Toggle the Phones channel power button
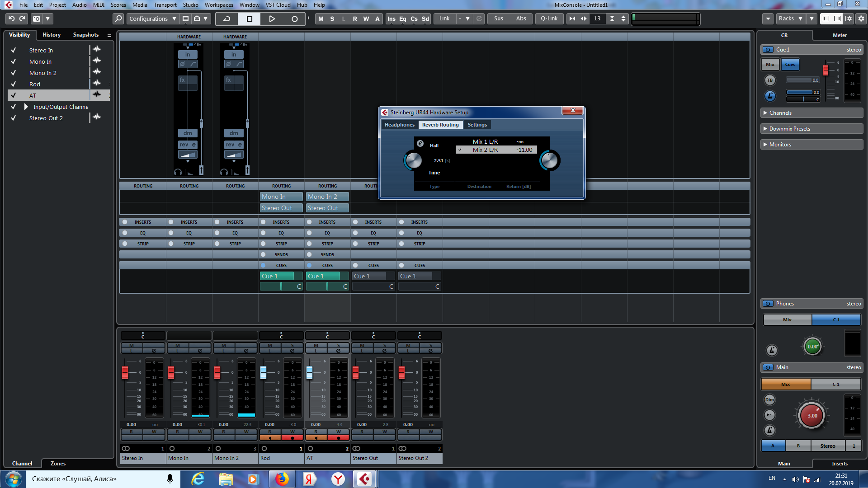The height and width of the screenshot is (488, 868). pos(768,304)
